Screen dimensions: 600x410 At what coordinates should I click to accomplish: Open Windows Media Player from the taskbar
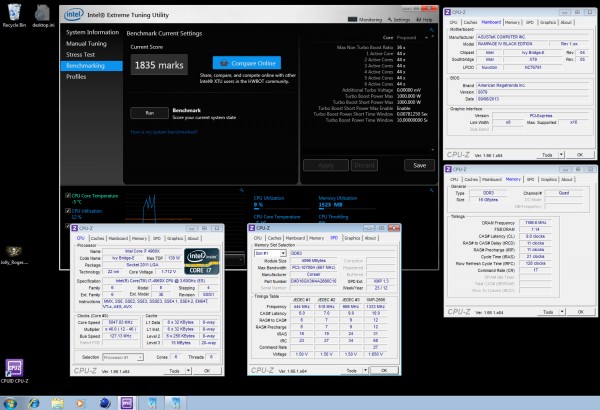pyautogui.click(x=80, y=403)
